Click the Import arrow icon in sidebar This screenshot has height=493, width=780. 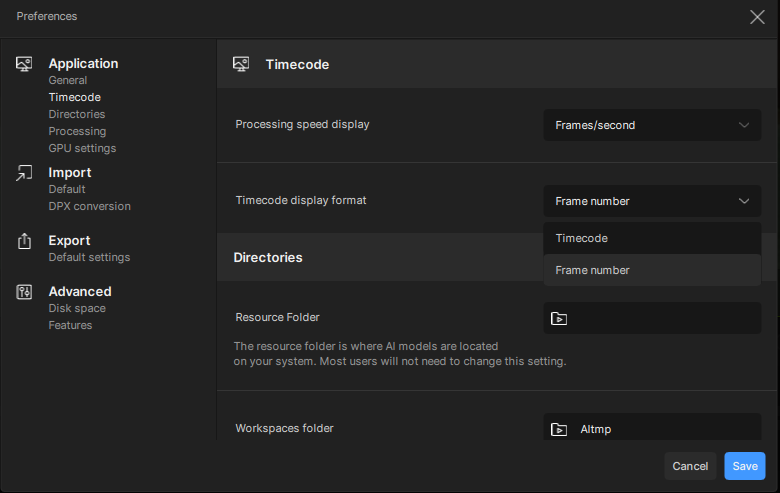coord(25,173)
